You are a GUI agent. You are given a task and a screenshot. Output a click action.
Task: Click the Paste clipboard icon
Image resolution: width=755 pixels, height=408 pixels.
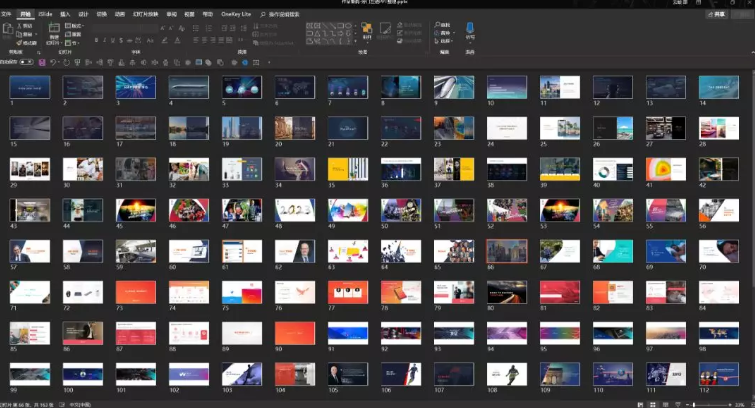[x=8, y=29]
